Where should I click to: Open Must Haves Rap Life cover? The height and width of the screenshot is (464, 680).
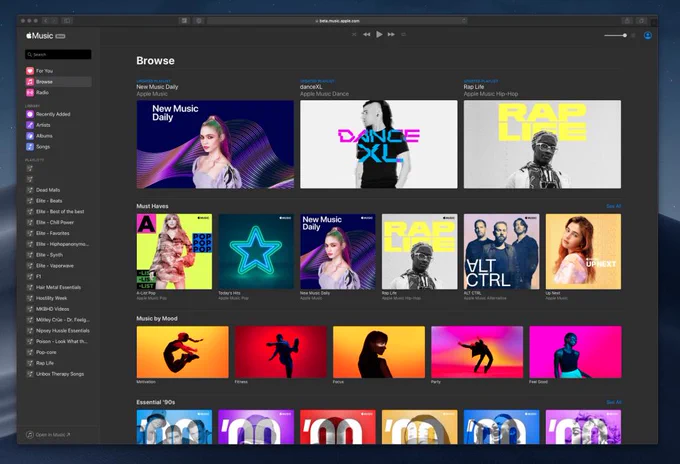click(419, 252)
